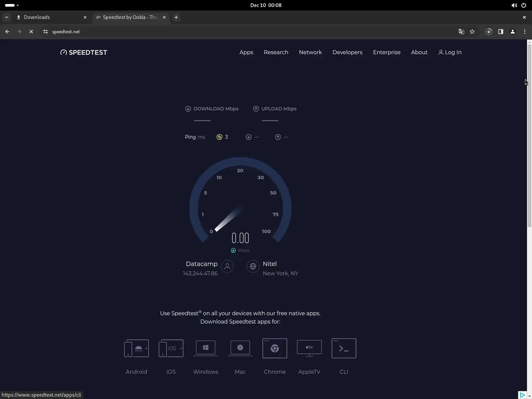This screenshot has width=532, height=399.
Task: Go back with the back arrow
Action: pyautogui.click(x=7, y=32)
